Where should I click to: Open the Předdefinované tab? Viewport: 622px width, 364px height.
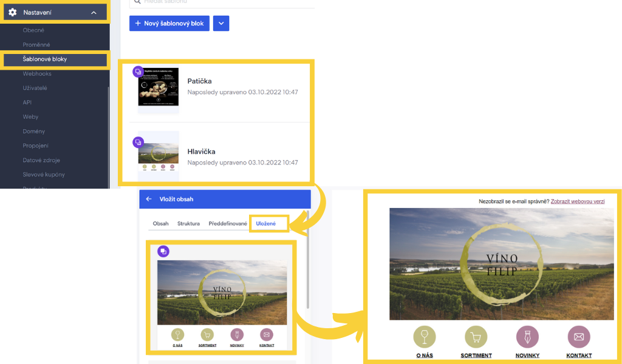228,223
